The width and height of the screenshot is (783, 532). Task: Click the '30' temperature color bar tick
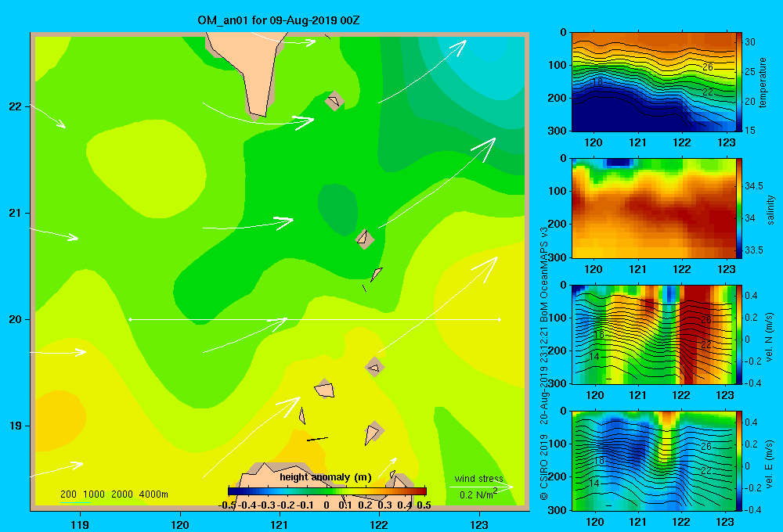coord(750,42)
